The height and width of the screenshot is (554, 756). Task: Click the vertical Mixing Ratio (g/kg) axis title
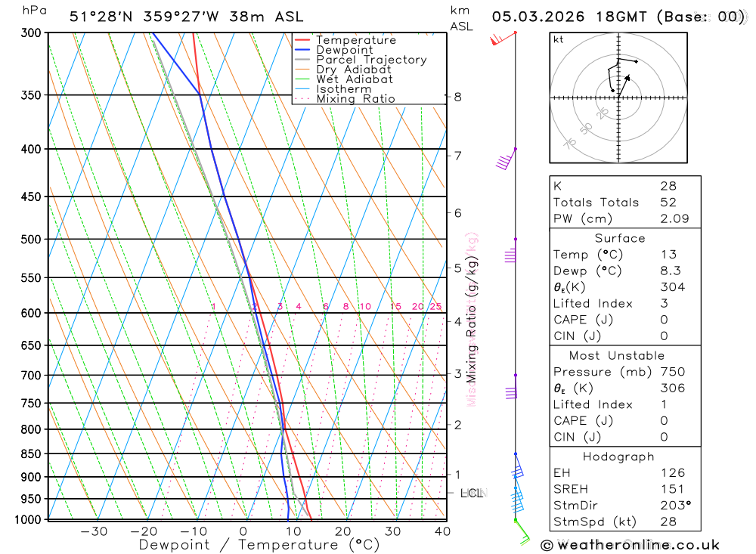click(x=472, y=319)
